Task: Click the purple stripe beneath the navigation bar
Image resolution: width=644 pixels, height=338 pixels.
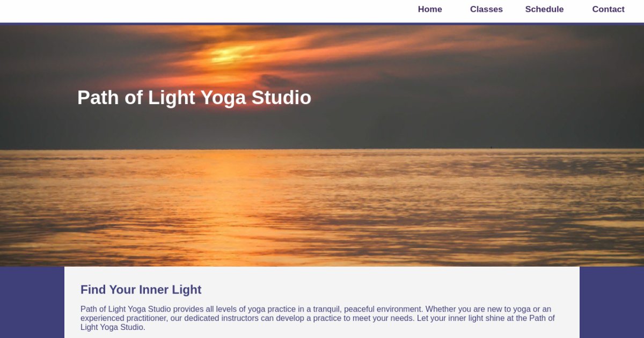Action: point(322,24)
